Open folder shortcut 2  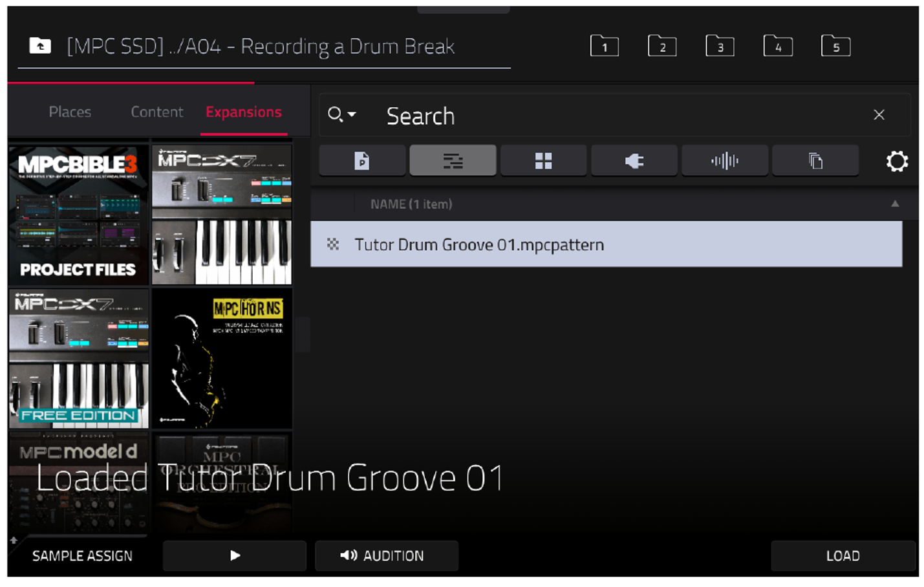coord(662,46)
